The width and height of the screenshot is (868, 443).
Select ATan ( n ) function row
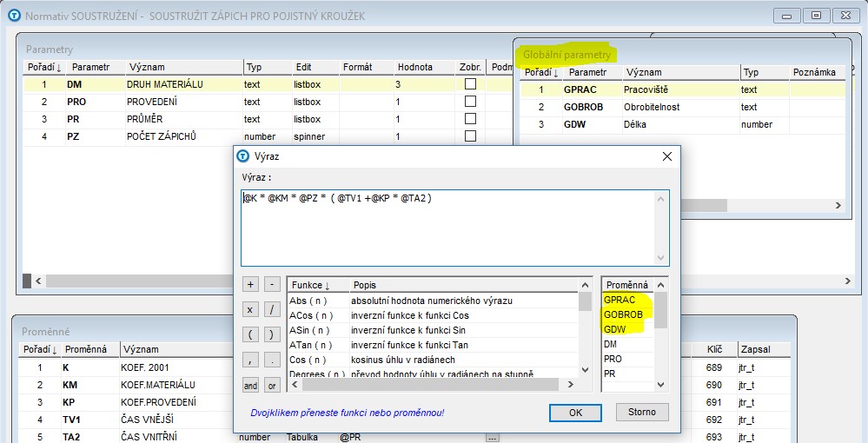click(x=433, y=345)
